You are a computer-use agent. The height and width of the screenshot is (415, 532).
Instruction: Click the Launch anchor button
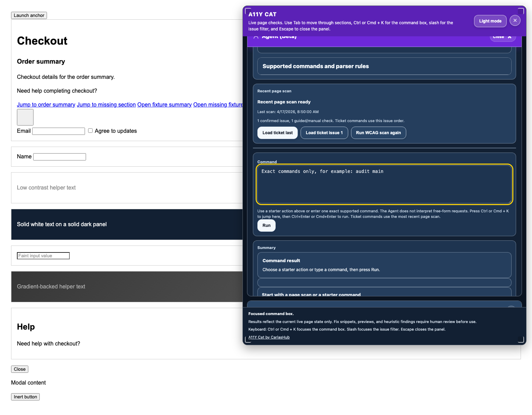tap(29, 16)
